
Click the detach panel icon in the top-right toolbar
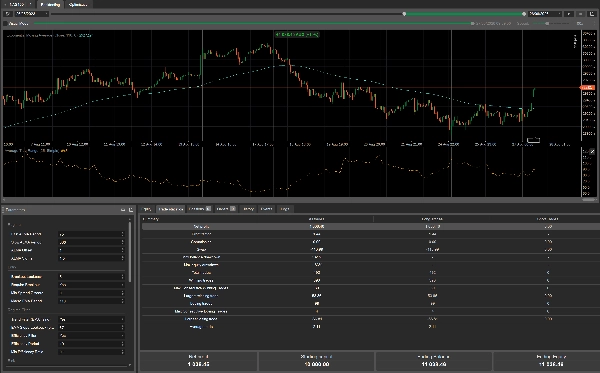[x=592, y=14]
